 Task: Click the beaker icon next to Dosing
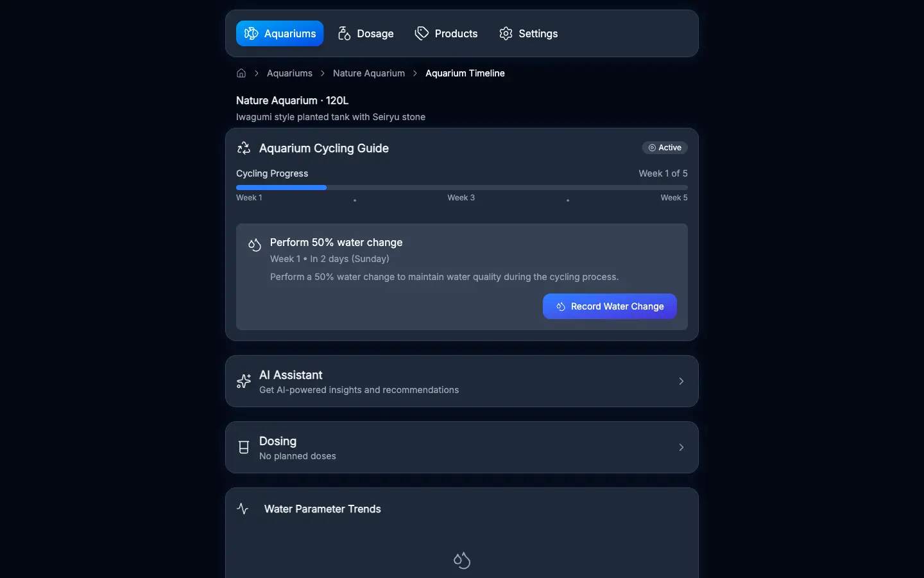point(244,448)
